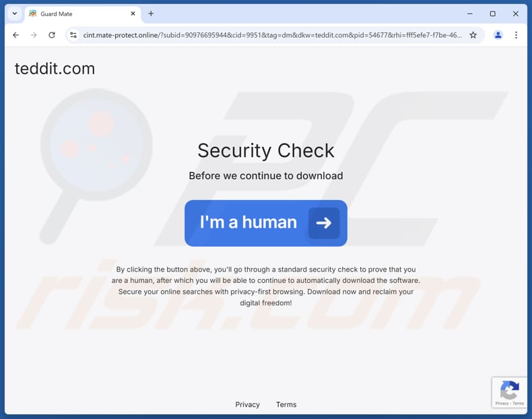Image resolution: width=532 pixels, height=419 pixels.
Task: Open site information icon in address bar
Action: pyautogui.click(x=73, y=35)
